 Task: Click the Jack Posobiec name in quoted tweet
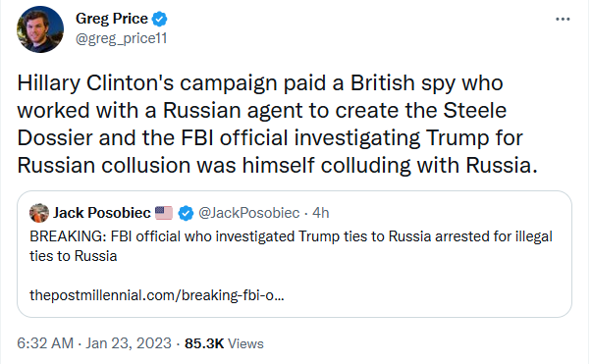(101, 213)
